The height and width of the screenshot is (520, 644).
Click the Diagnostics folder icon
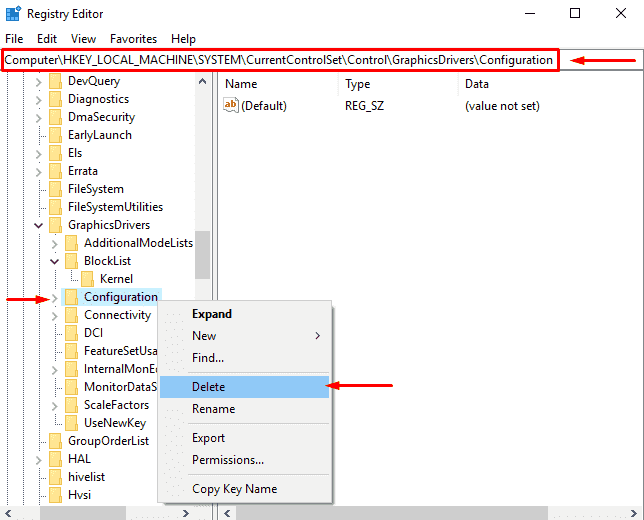pos(55,99)
